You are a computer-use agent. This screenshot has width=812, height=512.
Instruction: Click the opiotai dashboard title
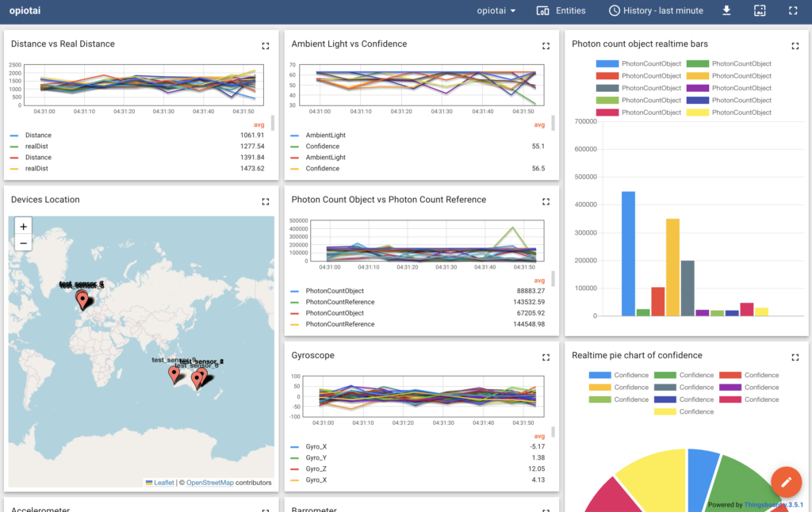(x=25, y=10)
